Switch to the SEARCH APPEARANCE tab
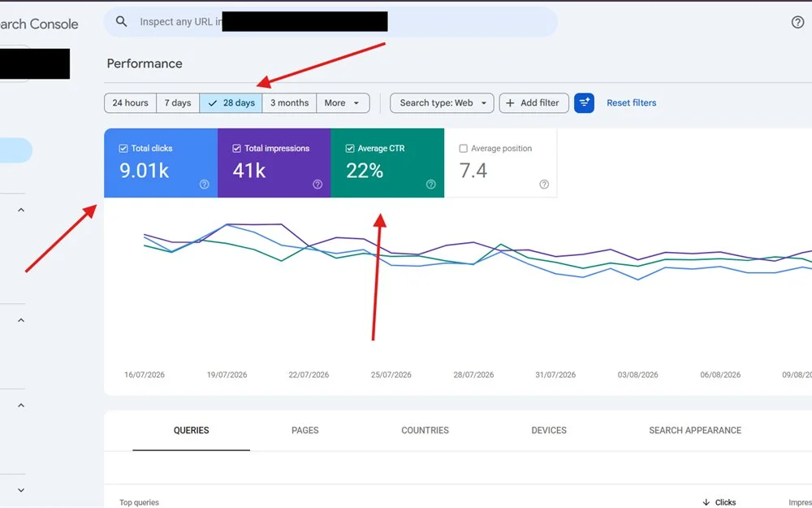 click(695, 430)
